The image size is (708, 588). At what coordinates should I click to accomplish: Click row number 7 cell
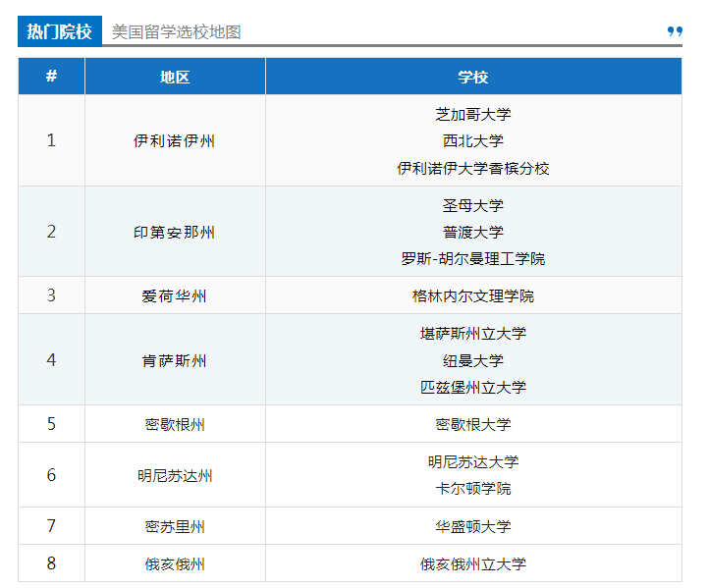pos(51,526)
